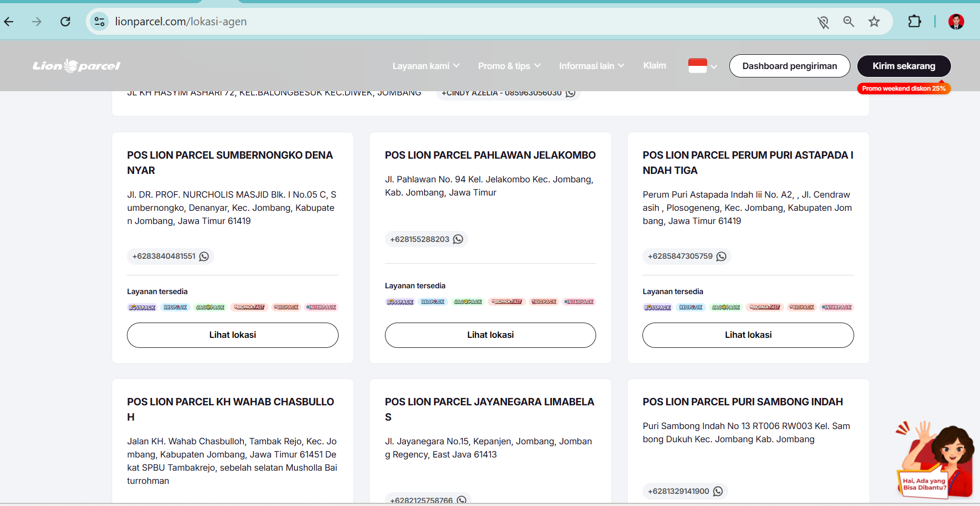Click Layanan tersedia label in Pahlawan Jelakombo card
This screenshot has height=506, width=980.
[415, 286]
